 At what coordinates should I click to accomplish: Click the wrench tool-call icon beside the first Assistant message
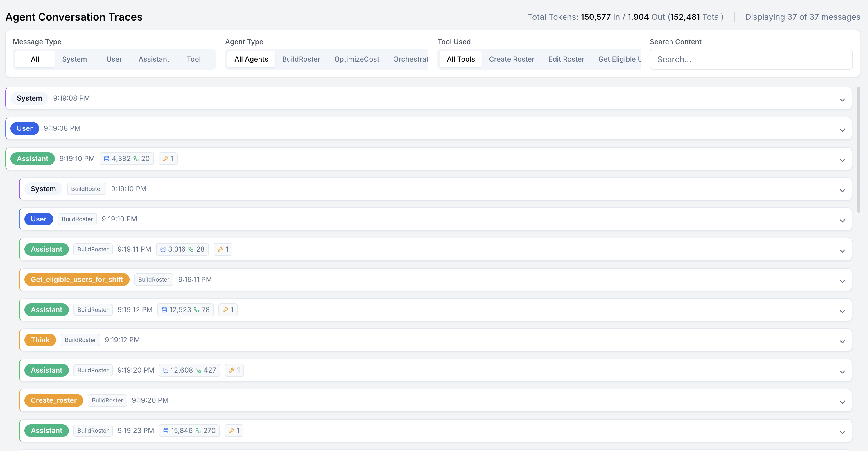click(166, 158)
